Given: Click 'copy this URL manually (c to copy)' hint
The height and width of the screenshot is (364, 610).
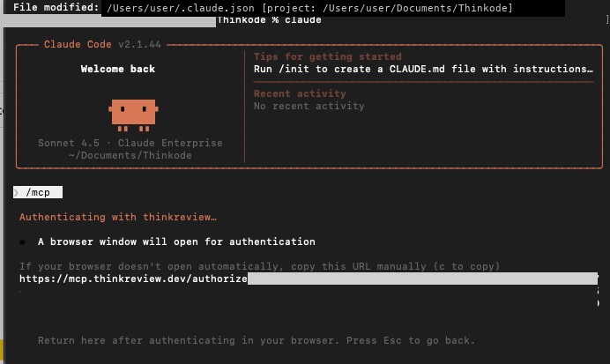Looking at the screenshot, I should point(397,266).
